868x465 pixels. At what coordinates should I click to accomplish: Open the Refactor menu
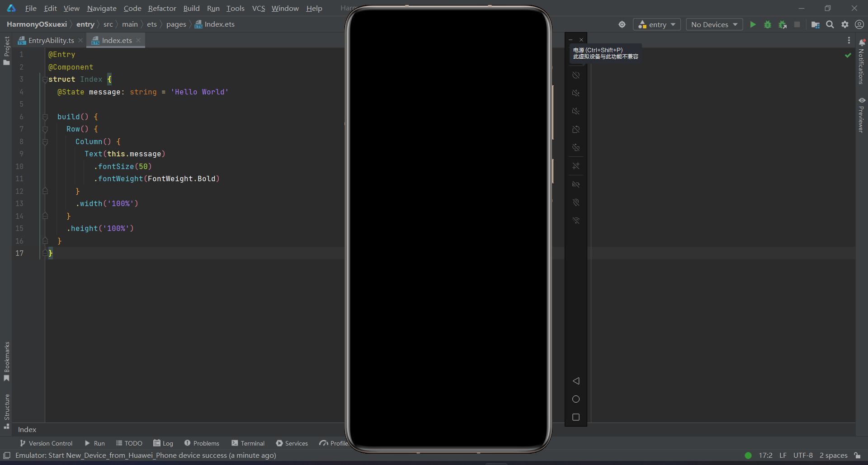pyautogui.click(x=162, y=8)
